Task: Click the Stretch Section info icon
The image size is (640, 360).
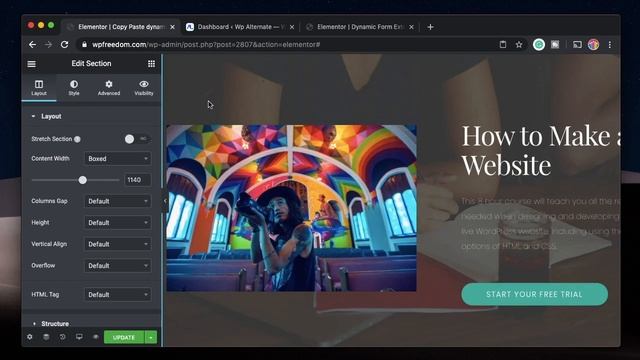Action: pyautogui.click(x=77, y=139)
